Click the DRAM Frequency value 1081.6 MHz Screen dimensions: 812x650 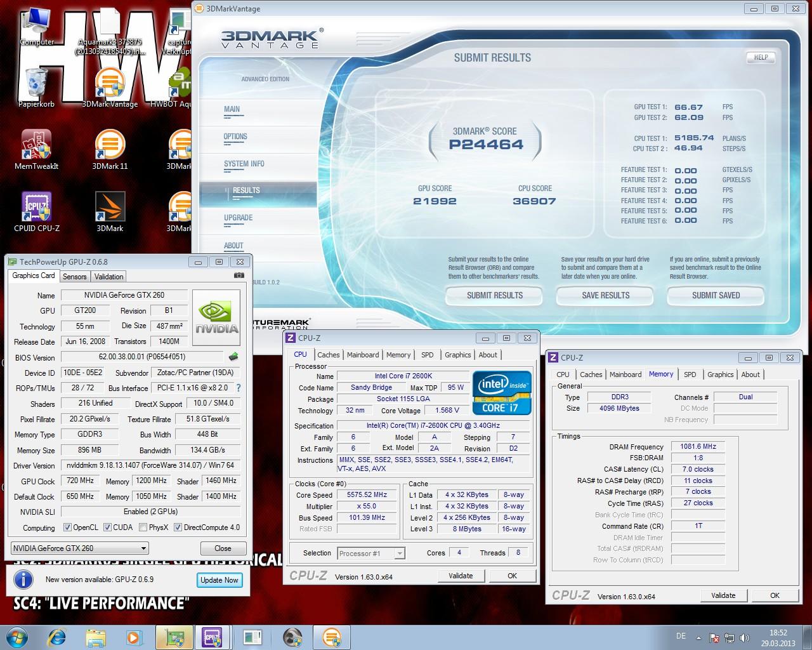click(x=698, y=446)
